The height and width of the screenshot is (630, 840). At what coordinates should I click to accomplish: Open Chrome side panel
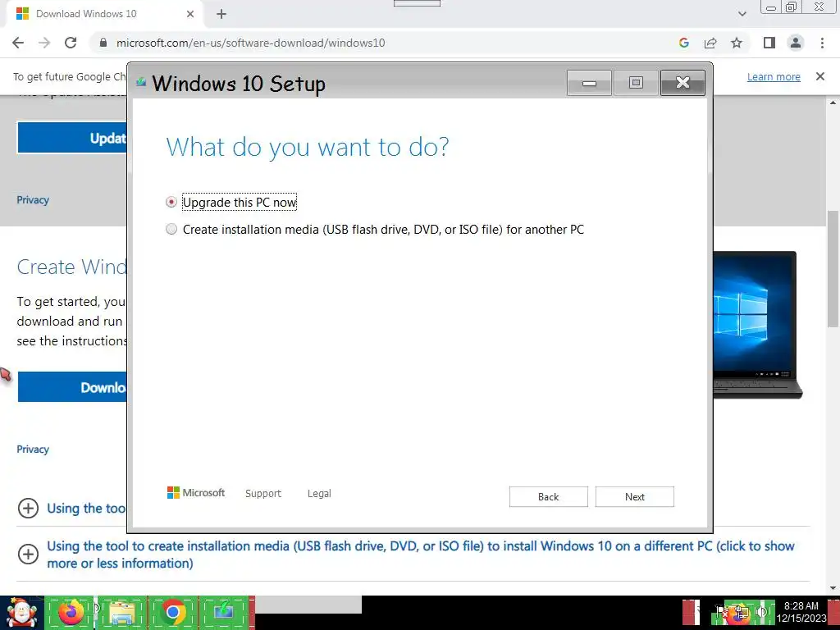click(769, 43)
